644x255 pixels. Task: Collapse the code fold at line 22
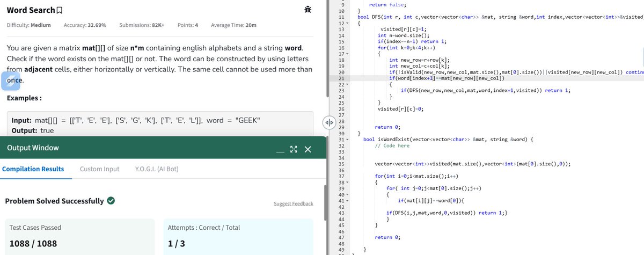(x=347, y=84)
